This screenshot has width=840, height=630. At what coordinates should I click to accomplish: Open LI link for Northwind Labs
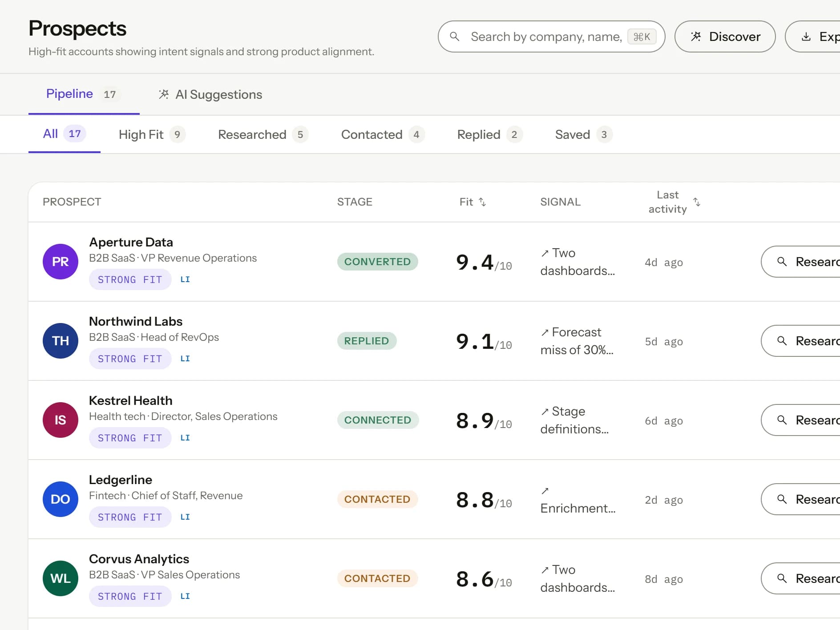coord(185,359)
